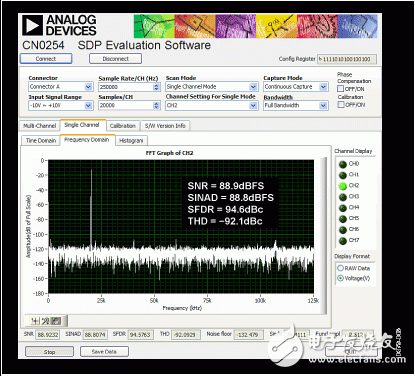Image resolution: width=415 pixels, height=376 pixels.
Task: Open the Capture Mode dropdown
Action: 296,87
